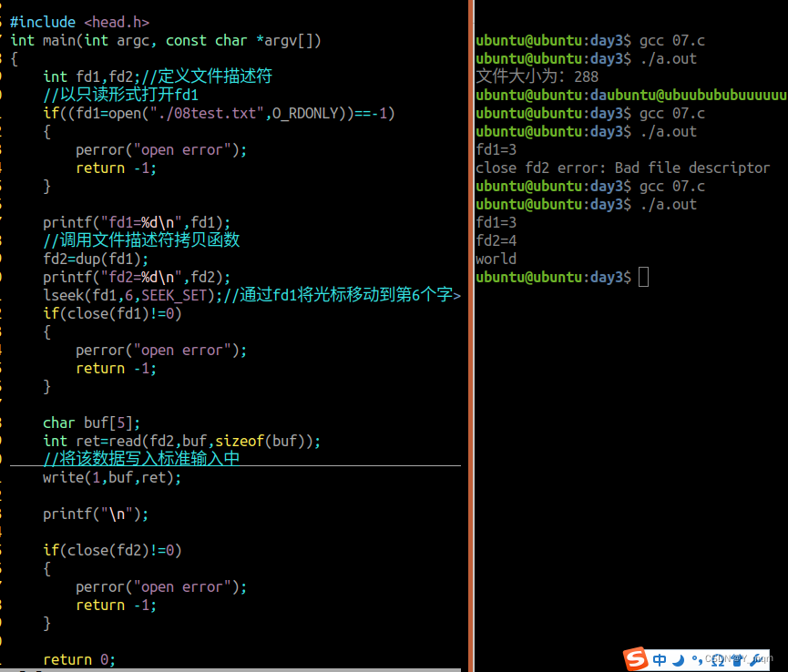Click the comment //将该数据写入标准输入中
The height and width of the screenshot is (672, 788).
141,459
